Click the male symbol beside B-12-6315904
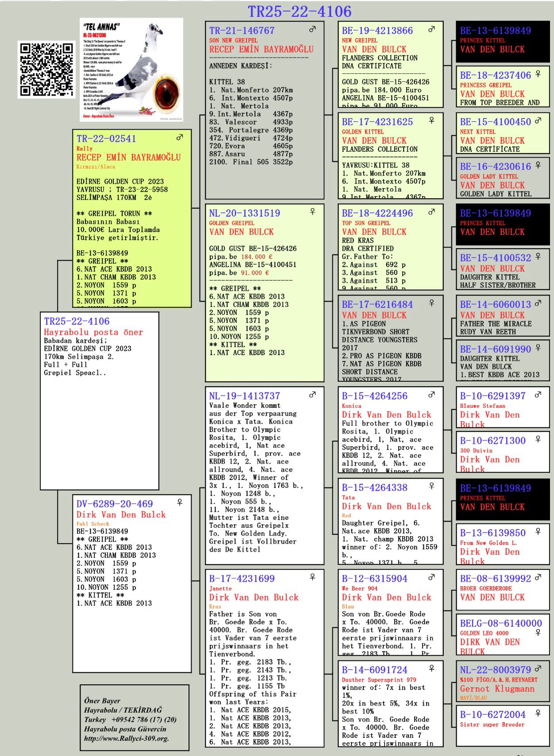Viewport: 554px width, 756px height. [431, 577]
